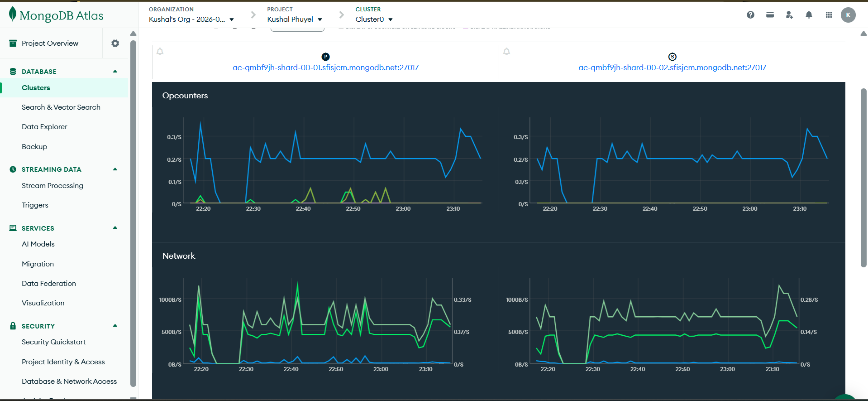Click the Opcounters chart title

point(185,96)
